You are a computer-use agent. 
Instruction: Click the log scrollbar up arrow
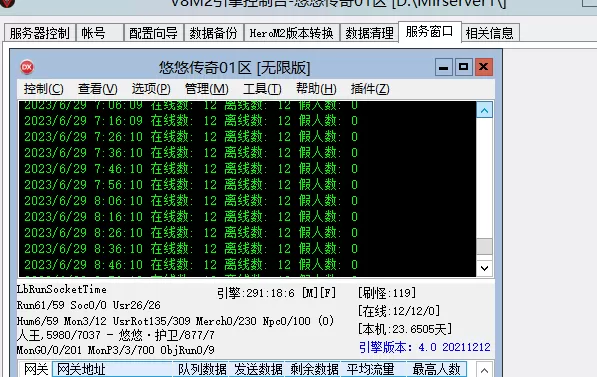(x=484, y=110)
